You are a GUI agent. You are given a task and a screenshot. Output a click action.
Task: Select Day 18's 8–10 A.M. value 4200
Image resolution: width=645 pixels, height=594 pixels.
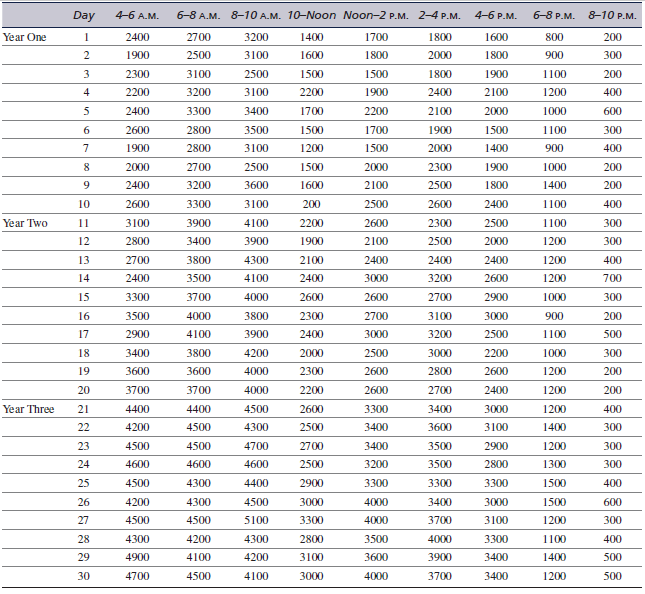[256, 353]
